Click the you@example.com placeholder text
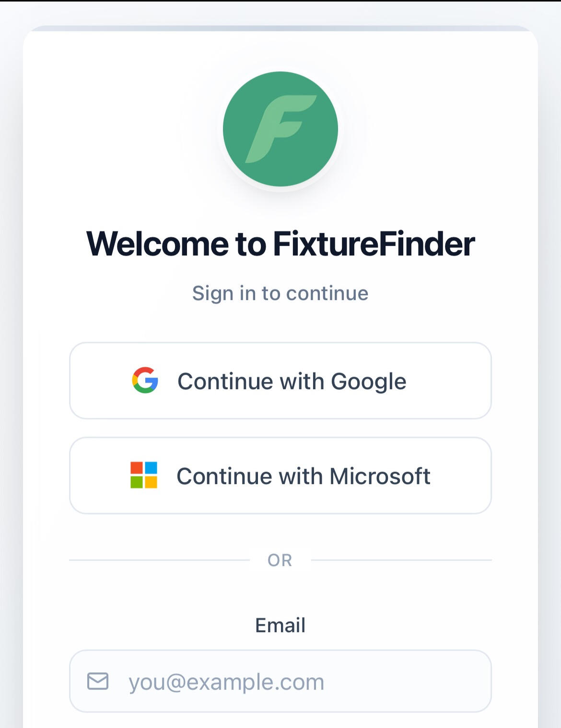 coord(226,682)
